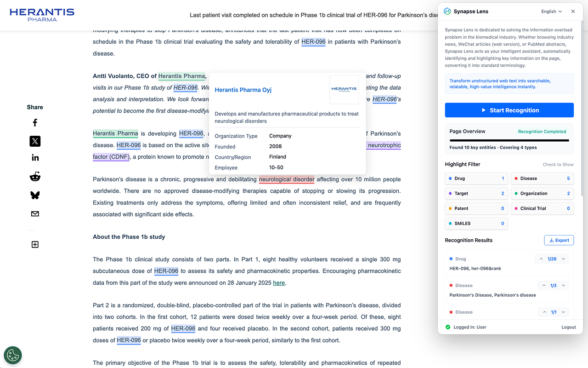Viewport: 588px width, 368px height.
Task: Click highlighted 'factor (CDNF)' term
Action: pos(112,157)
